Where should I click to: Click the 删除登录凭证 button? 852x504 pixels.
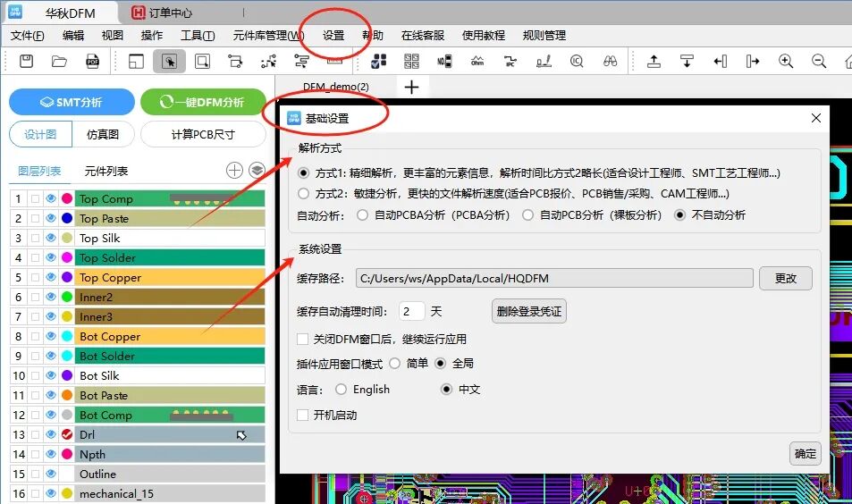528,311
